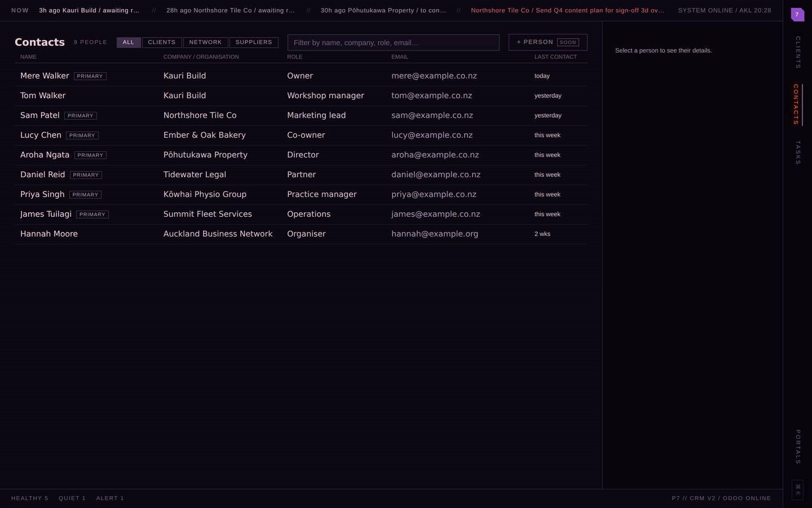The image size is (812, 508).
Task: Click the Summit Fleet Services company cell
Action: [208, 214]
